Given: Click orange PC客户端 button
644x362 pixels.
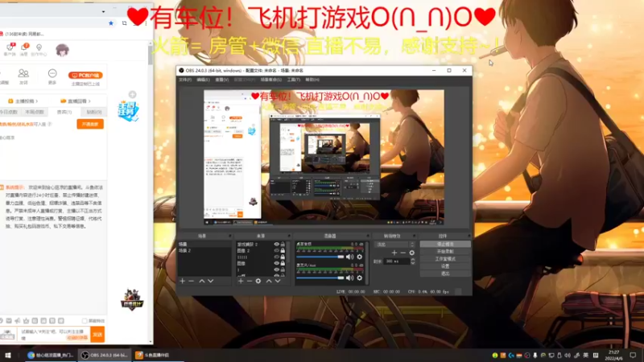Looking at the screenshot, I should point(85,76).
